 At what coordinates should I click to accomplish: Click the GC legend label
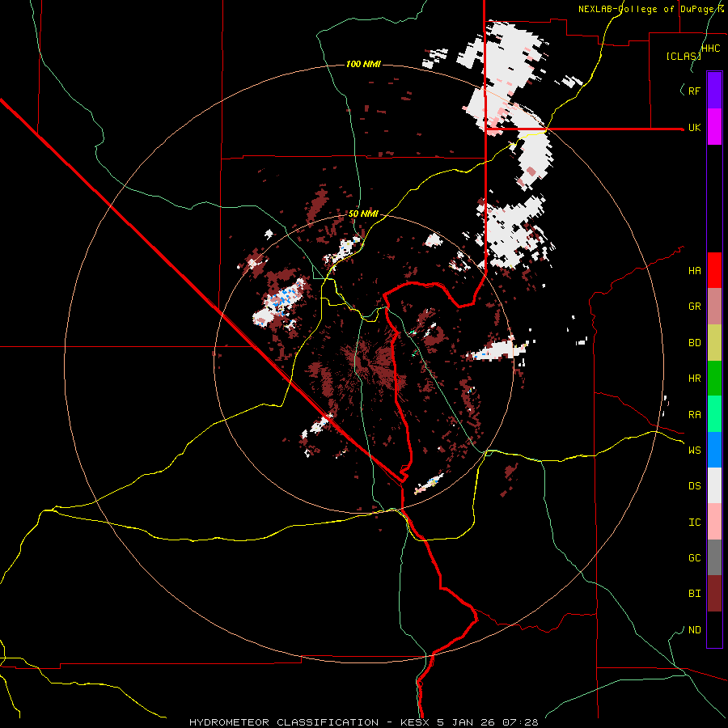point(695,557)
